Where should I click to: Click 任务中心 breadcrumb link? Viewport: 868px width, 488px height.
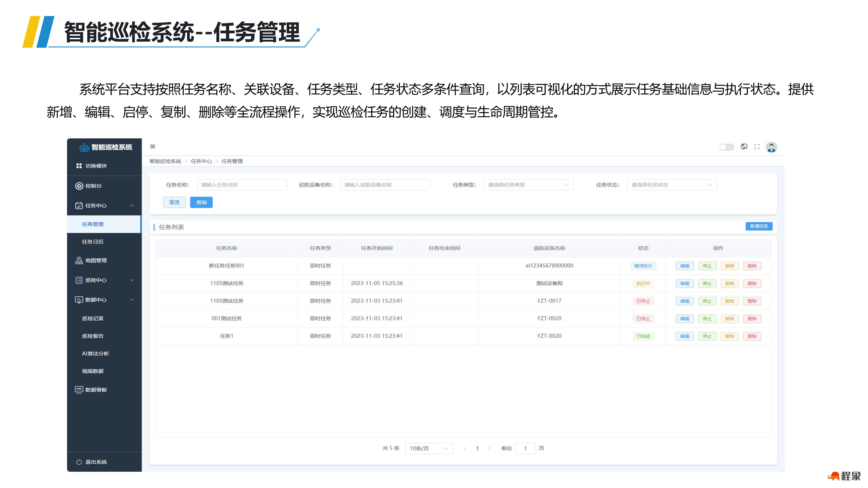point(201,161)
